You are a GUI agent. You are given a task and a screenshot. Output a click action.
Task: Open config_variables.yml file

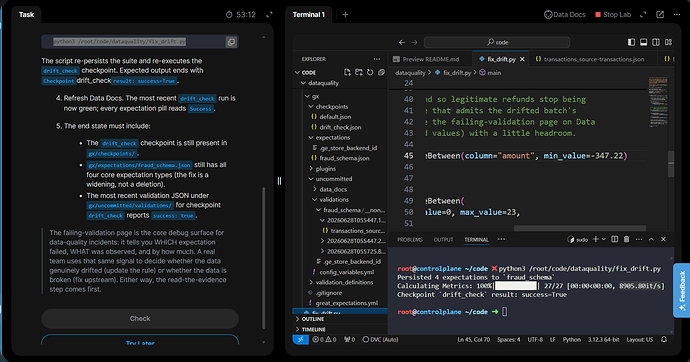click(x=343, y=272)
